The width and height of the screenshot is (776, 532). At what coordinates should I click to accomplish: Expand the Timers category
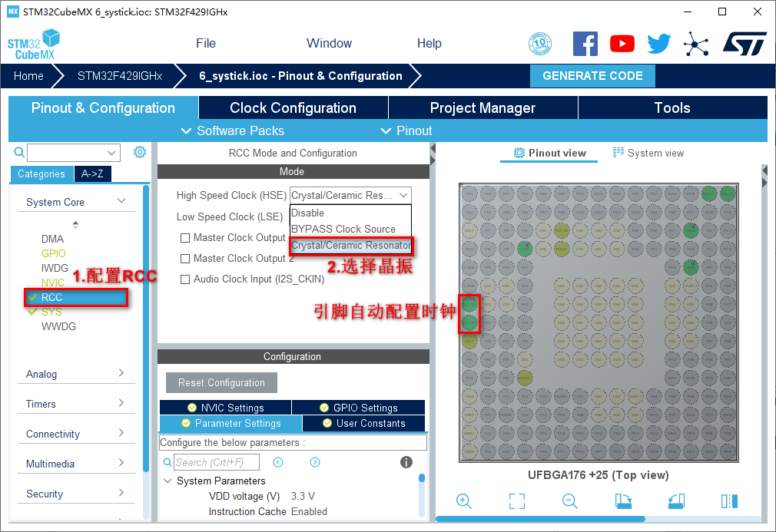(75, 404)
